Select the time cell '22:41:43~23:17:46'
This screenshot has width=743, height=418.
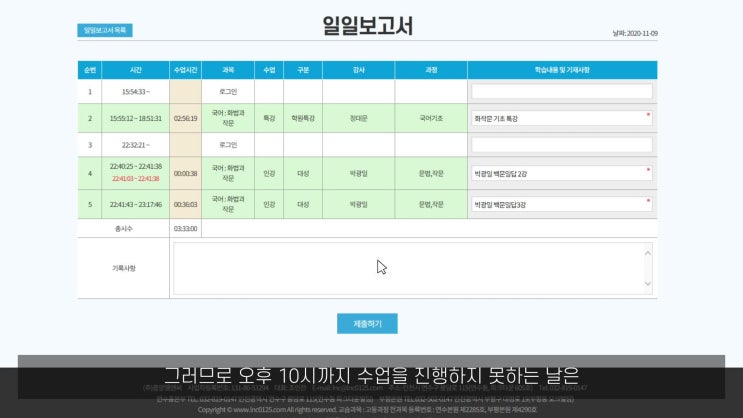[136, 205]
